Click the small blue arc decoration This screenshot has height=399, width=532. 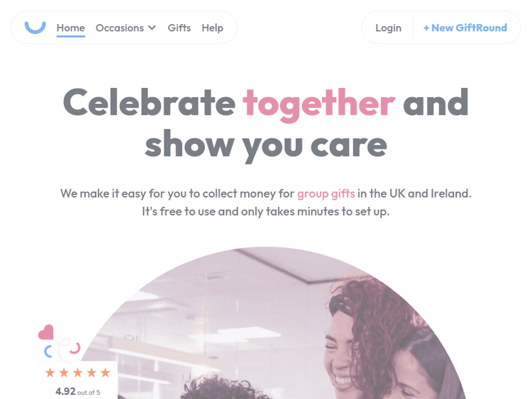point(48,352)
